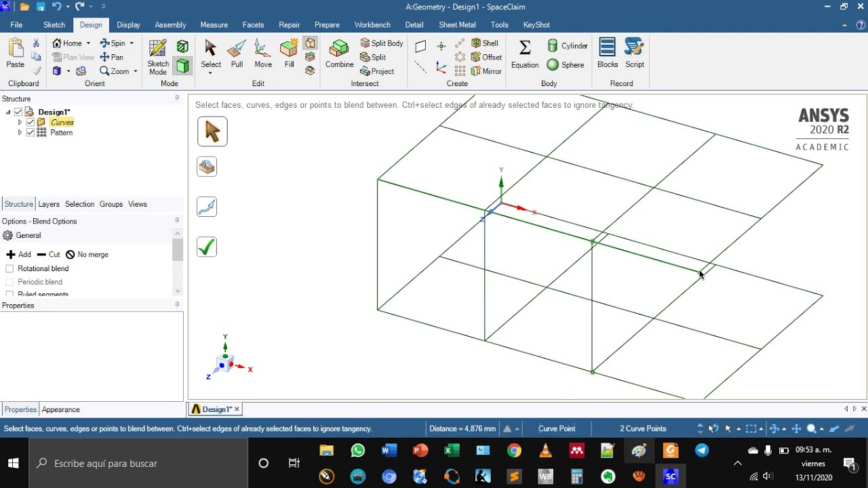Toggle Pattern visibility checkbox
The width and height of the screenshot is (868, 488).
[x=30, y=132]
